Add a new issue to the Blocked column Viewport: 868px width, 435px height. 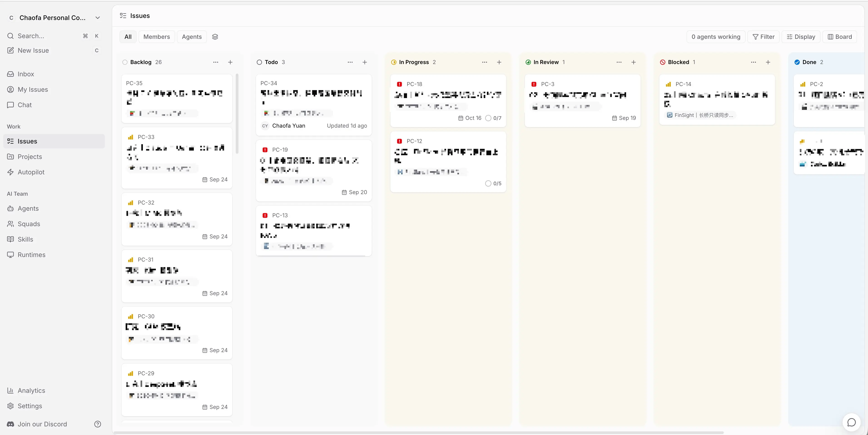768,62
